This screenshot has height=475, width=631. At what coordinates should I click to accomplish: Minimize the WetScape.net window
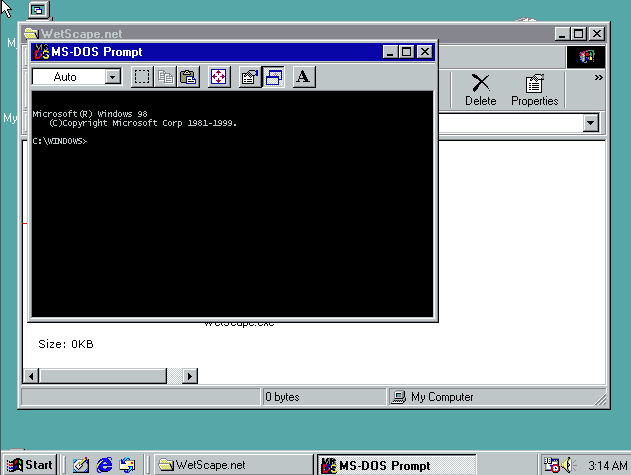(563, 34)
